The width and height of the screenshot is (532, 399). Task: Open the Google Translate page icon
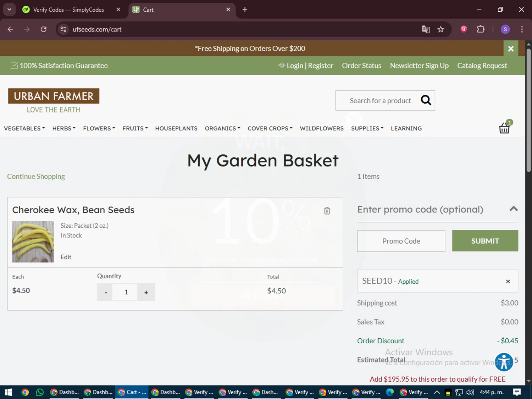426,29
